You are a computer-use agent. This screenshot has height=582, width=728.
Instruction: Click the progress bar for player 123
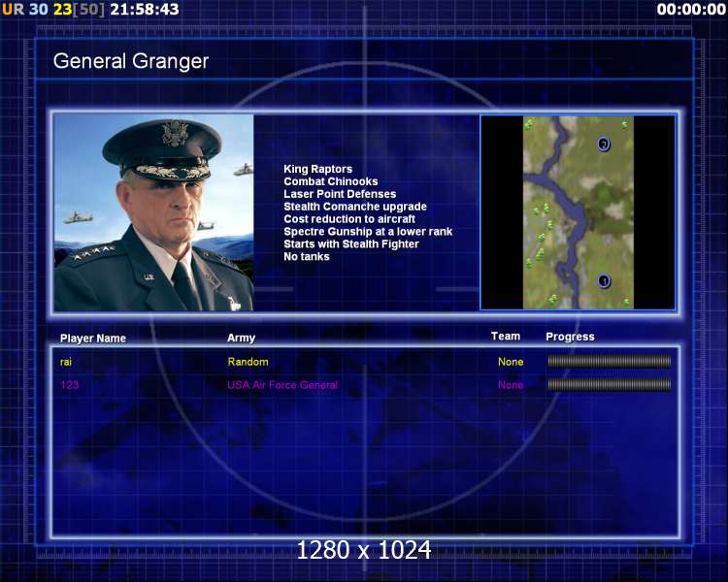click(x=610, y=384)
